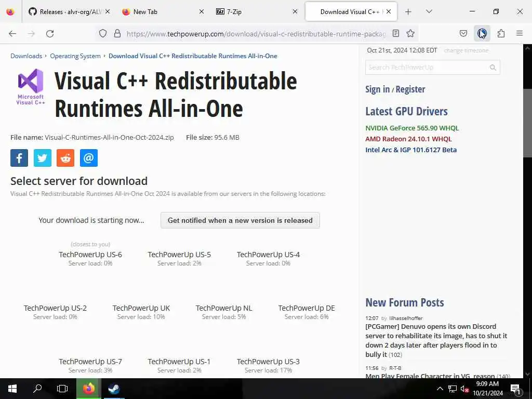532x399 pixels.
Task: Select TechPowerUp US-1 server
Action: (x=179, y=365)
